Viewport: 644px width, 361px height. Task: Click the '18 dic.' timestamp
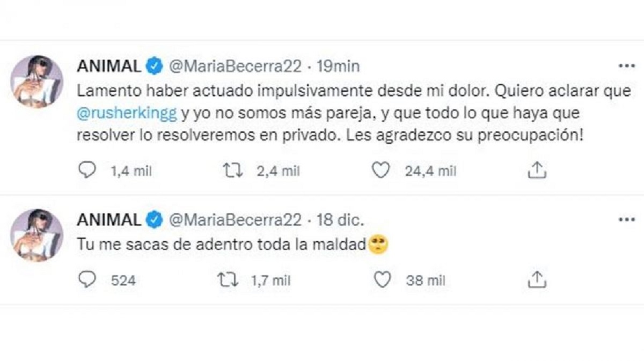pos(340,218)
